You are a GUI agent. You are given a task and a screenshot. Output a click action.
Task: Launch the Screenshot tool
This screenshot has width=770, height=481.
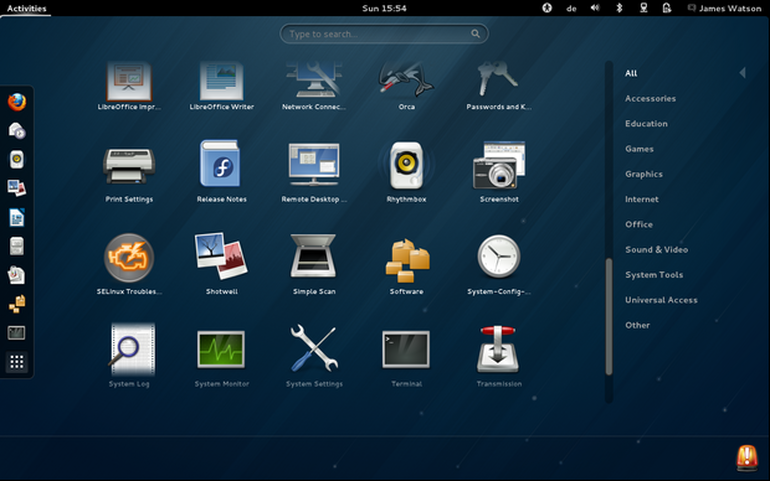[x=498, y=171]
